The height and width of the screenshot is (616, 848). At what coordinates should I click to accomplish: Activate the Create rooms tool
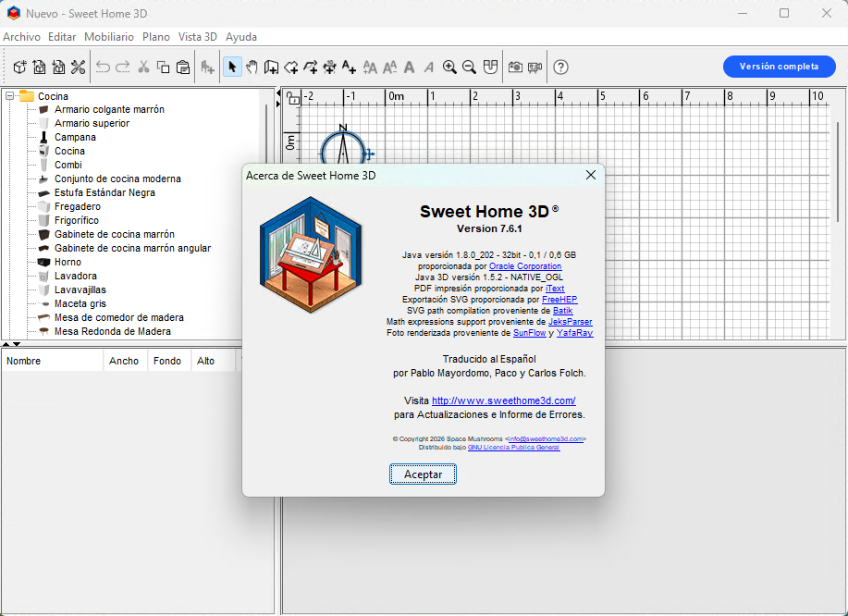[x=291, y=68]
